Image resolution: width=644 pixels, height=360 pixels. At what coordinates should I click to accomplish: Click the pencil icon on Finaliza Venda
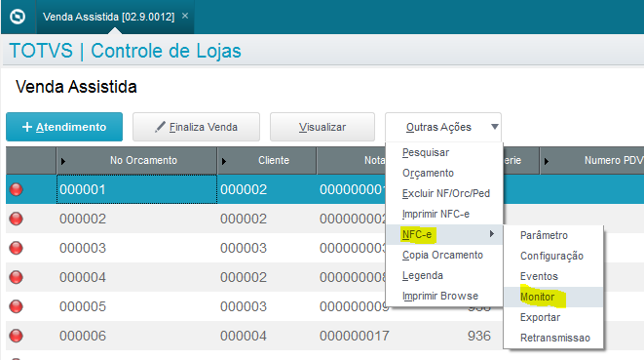click(x=160, y=127)
